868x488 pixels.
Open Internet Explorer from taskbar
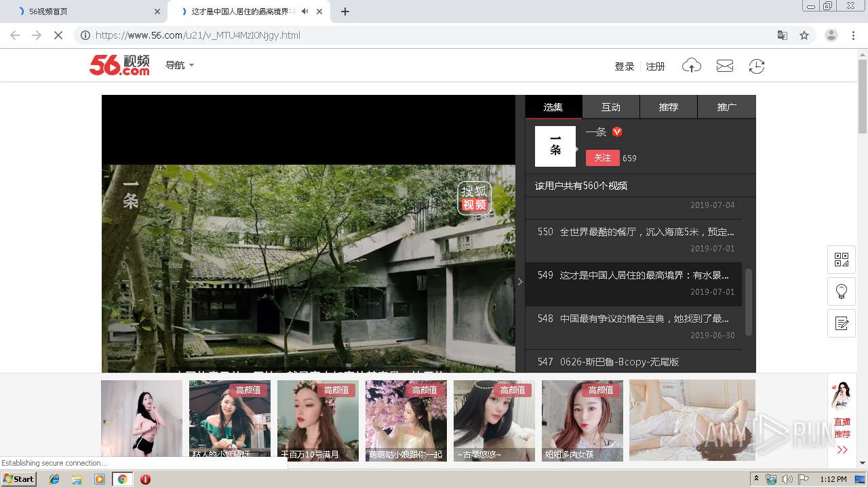coord(54,479)
